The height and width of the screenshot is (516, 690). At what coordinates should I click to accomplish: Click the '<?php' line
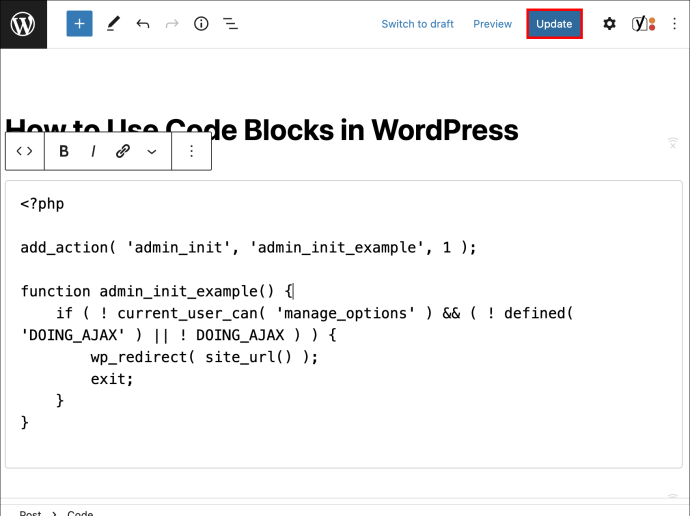coord(42,204)
